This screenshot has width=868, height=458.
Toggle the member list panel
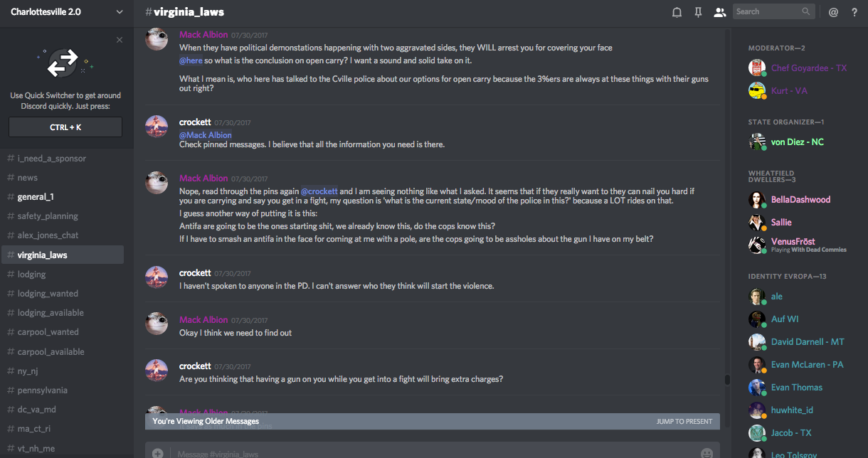coord(719,11)
